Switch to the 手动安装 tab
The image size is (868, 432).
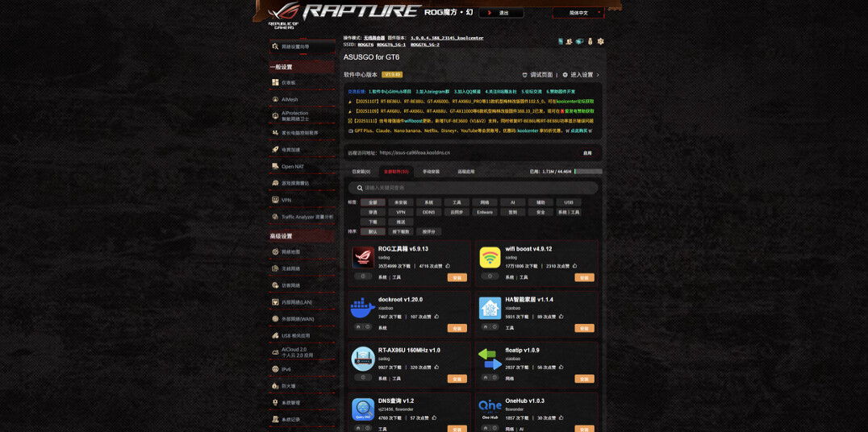pyautogui.click(x=432, y=172)
